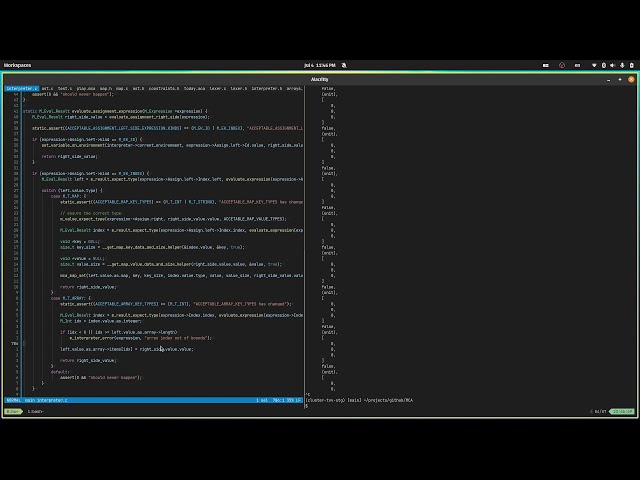
Task: Switch to the test.c buffer tab
Action: tap(64, 89)
